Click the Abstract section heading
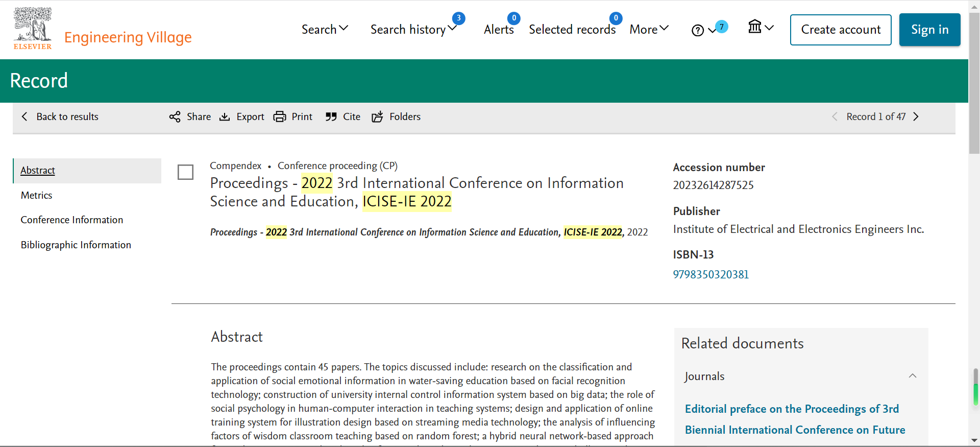Viewport: 980px width, 447px height. coord(237,337)
